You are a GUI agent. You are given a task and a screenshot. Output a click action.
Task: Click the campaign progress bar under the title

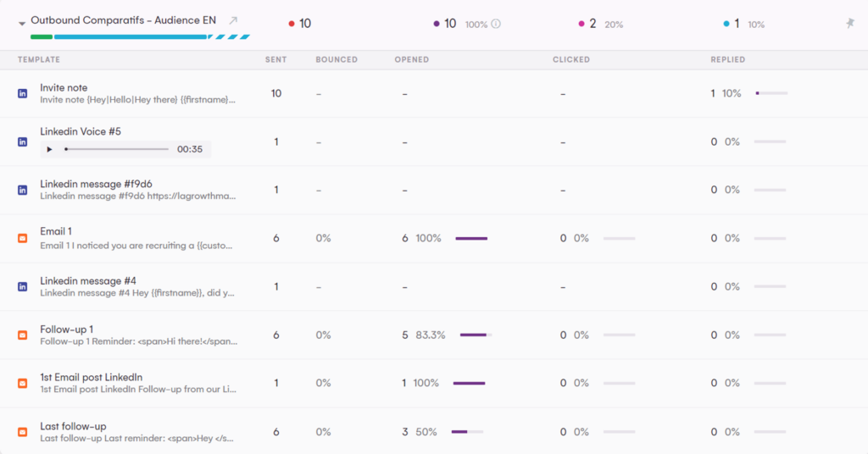pyautogui.click(x=140, y=37)
